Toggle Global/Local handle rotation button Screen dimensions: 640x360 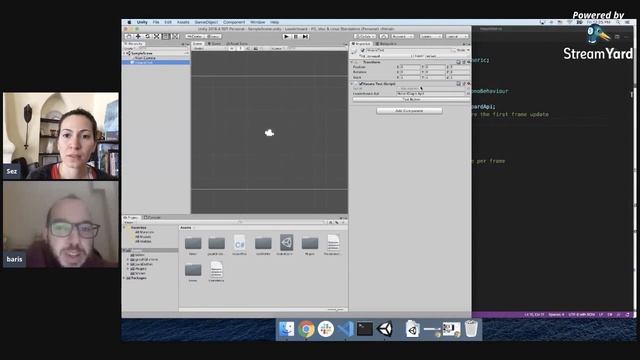213,36
